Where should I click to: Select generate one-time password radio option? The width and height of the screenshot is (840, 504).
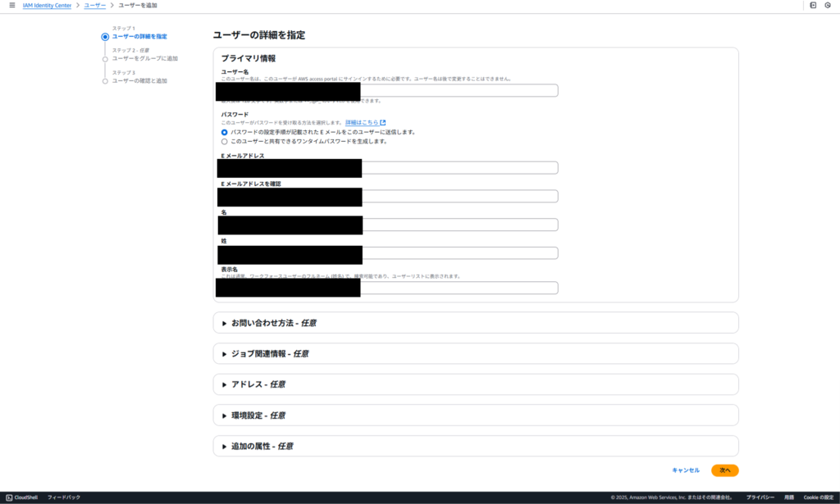pyautogui.click(x=225, y=142)
